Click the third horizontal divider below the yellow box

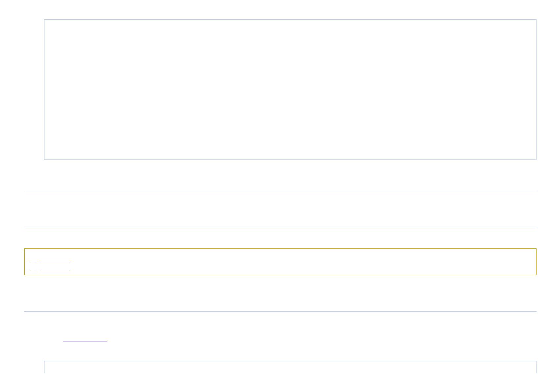[280, 311]
